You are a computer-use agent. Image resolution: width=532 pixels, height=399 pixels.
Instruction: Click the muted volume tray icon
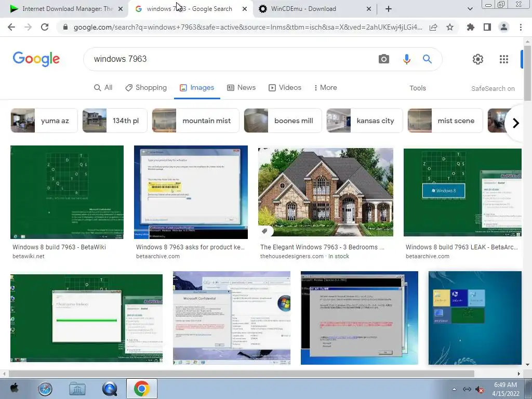click(x=480, y=389)
